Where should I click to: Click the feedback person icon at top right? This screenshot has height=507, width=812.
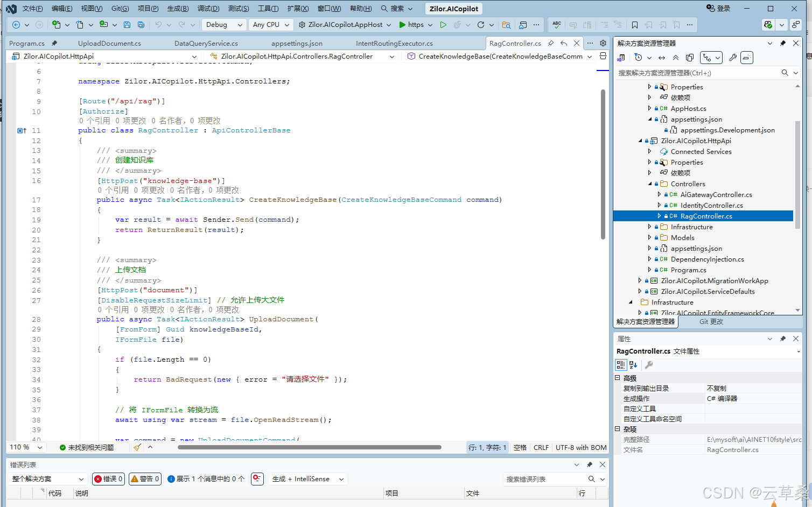pyautogui.click(x=796, y=25)
